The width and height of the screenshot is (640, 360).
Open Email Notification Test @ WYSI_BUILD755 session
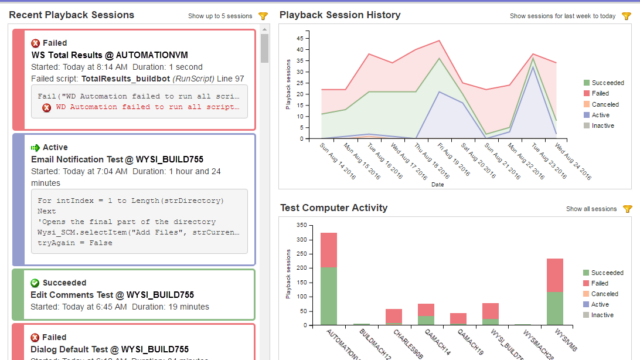(x=117, y=160)
